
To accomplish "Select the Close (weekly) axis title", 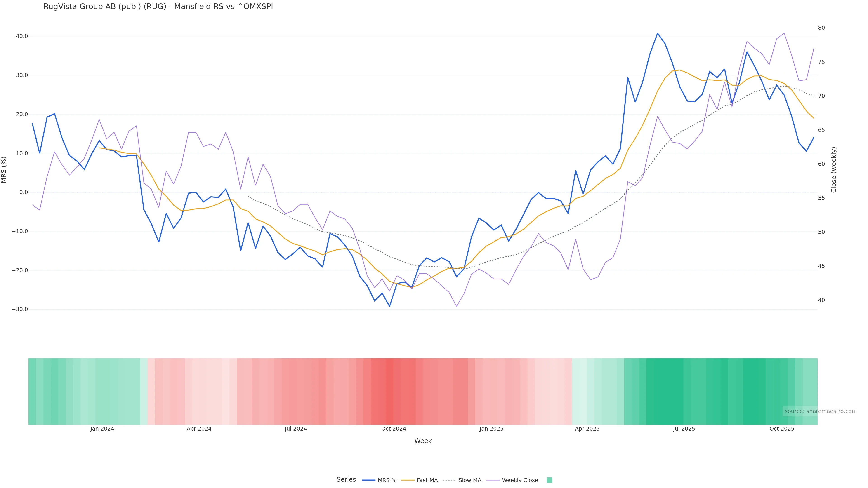I will (x=833, y=170).
